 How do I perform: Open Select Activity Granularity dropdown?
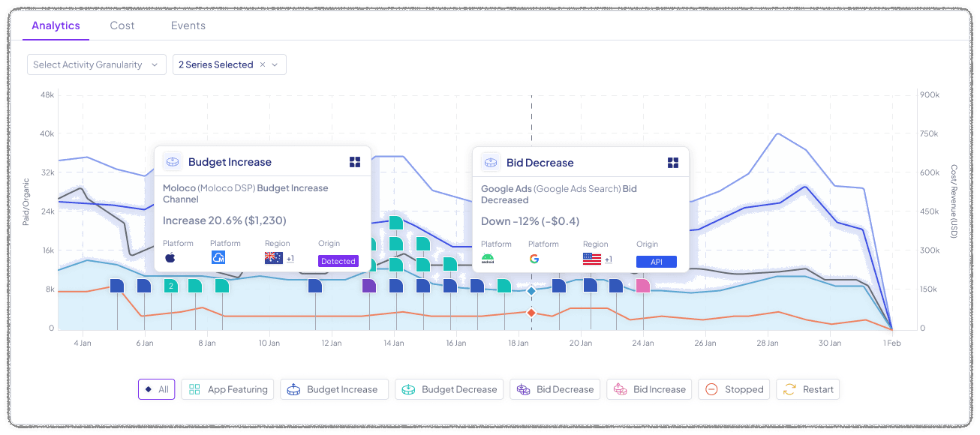click(x=96, y=64)
